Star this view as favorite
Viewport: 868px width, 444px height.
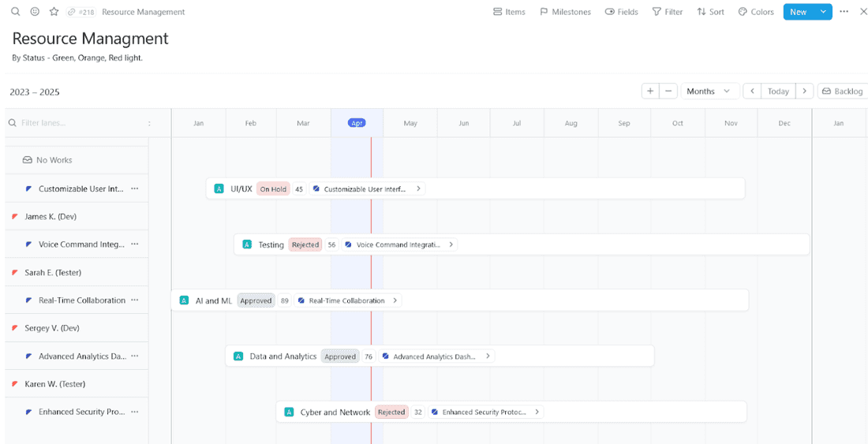point(54,12)
